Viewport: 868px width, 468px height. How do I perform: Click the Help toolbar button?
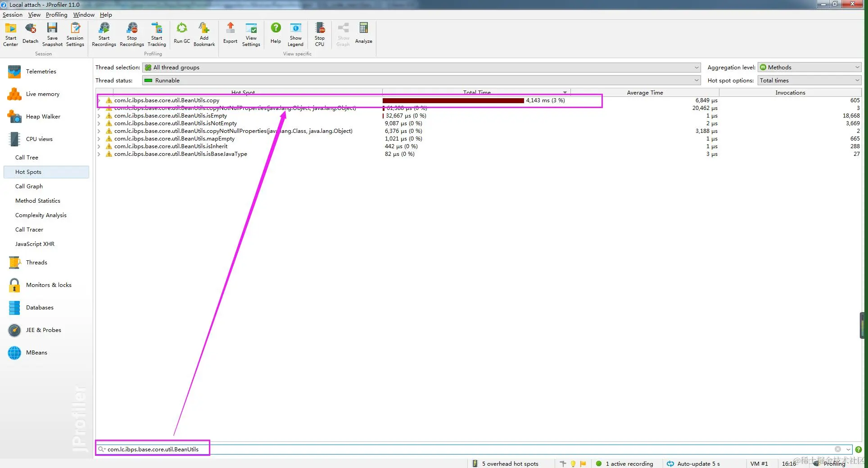[x=276, y=34]
